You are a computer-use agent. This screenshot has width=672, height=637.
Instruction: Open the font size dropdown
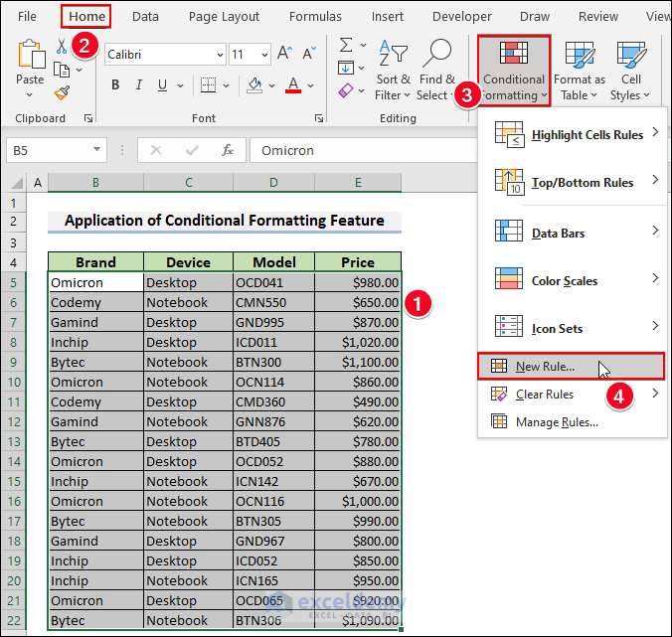pos(263,55)
